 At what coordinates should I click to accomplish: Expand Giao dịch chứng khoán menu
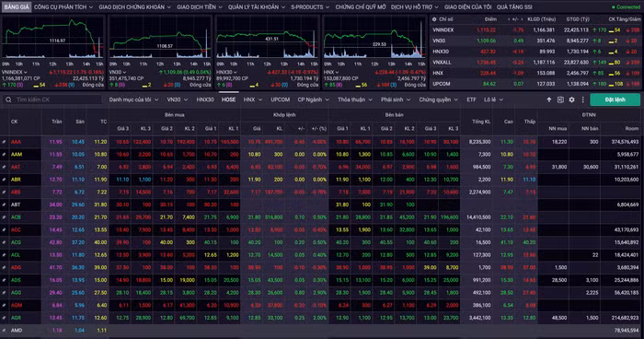click(134, 7)
